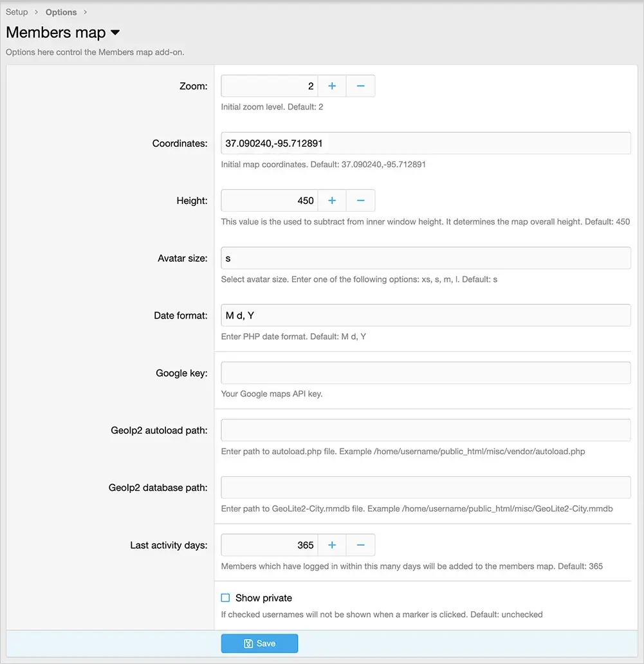Select the Google key input field

[425, 373]
